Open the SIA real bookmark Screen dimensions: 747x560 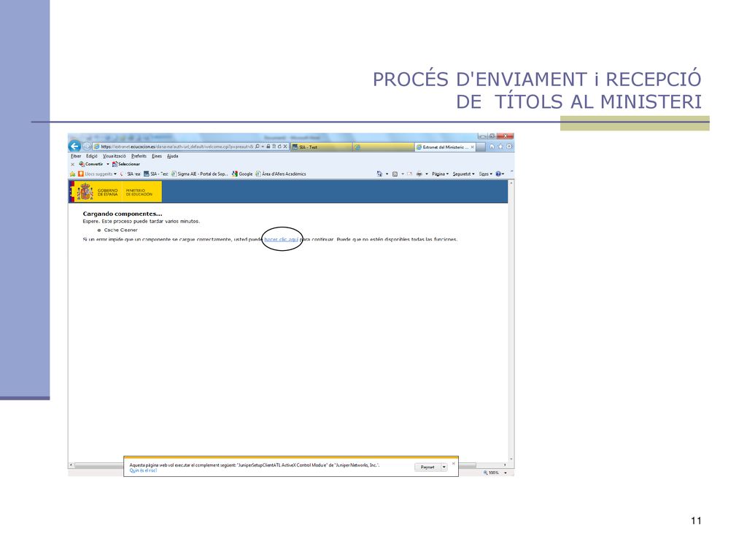pos(130,174)
